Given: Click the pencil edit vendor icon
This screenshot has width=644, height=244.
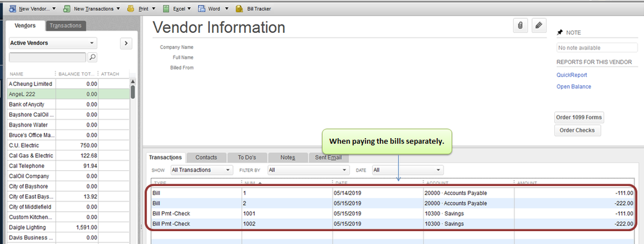Looking at the screenshot, I should point(539,26).
